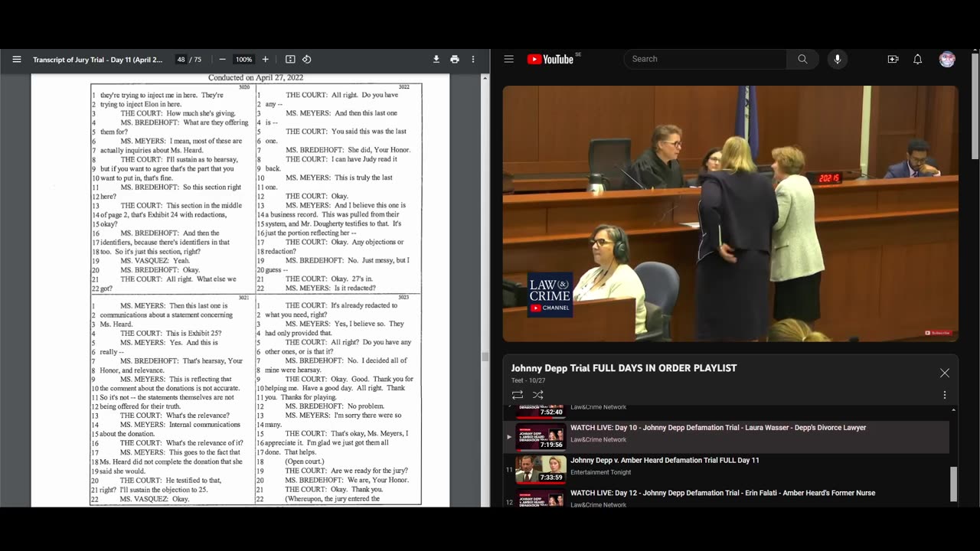Screen dimensions: 980x551
Task: Click the playlist title heading
Action: click(x=624, y=368)
